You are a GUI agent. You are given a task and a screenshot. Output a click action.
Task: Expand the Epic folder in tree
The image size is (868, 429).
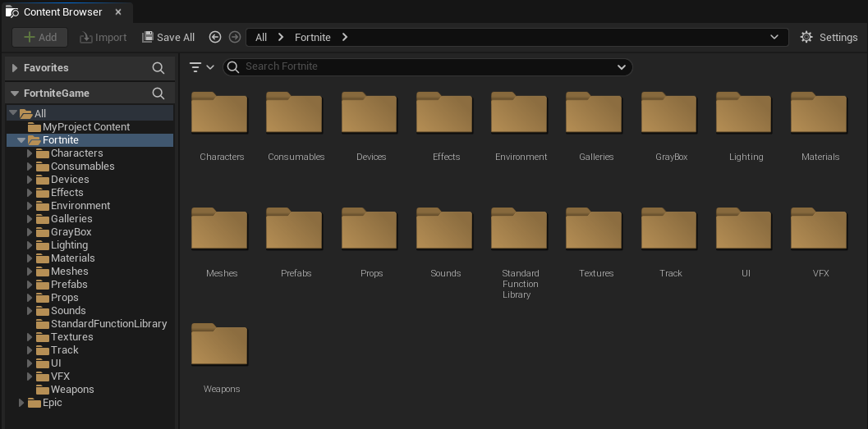[21, 403]
